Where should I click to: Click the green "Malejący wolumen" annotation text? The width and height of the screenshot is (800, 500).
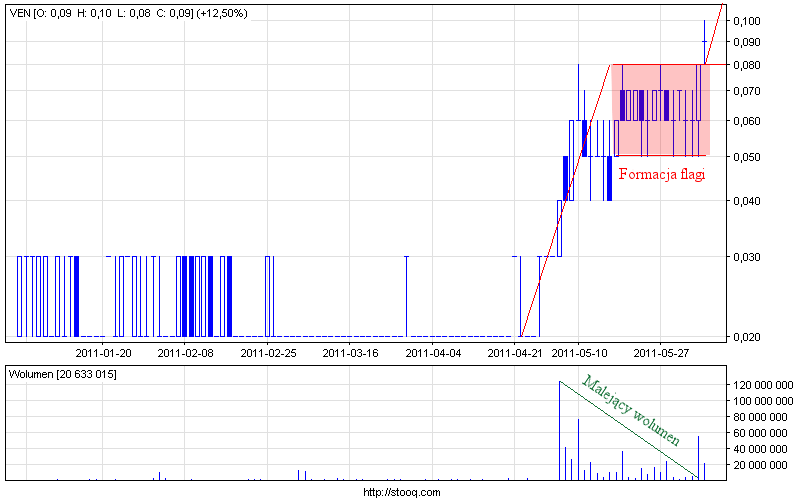[x=631, y=411]
